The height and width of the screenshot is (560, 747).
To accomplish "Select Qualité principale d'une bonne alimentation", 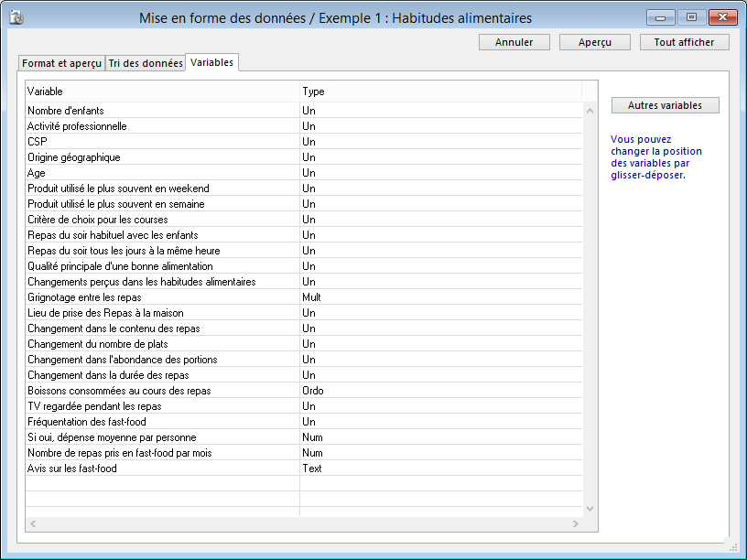I will pos(304,266).
